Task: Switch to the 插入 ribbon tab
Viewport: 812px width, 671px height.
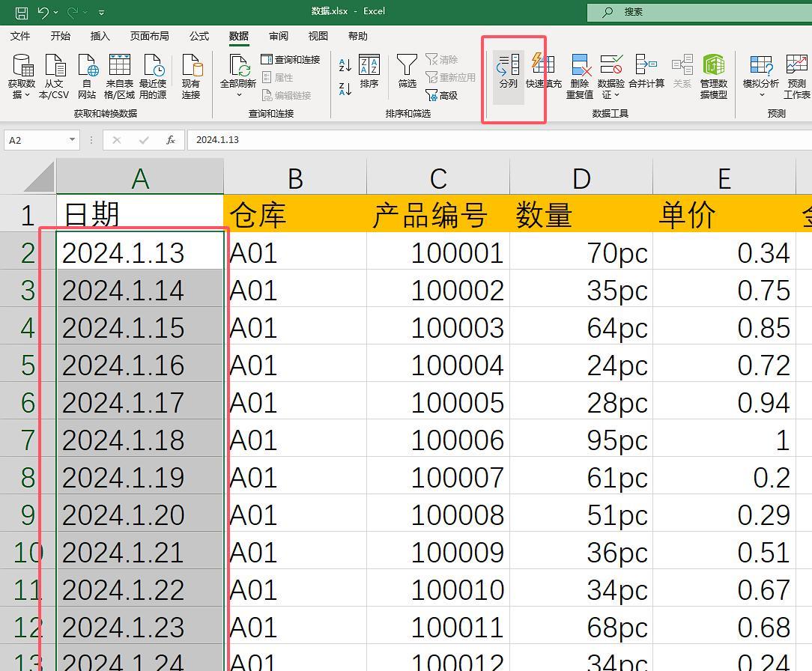Action: click(x=100, y=36)
